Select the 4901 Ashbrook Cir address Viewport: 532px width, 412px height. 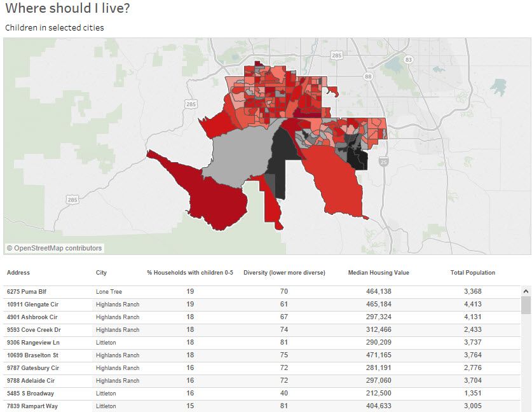pos(32,317)
